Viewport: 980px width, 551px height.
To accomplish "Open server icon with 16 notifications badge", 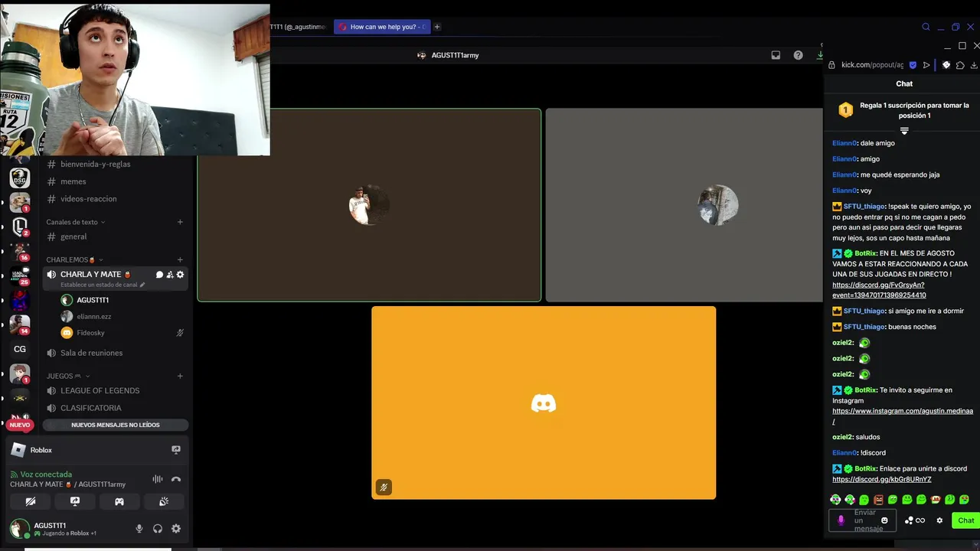I will tap(20, 251).
